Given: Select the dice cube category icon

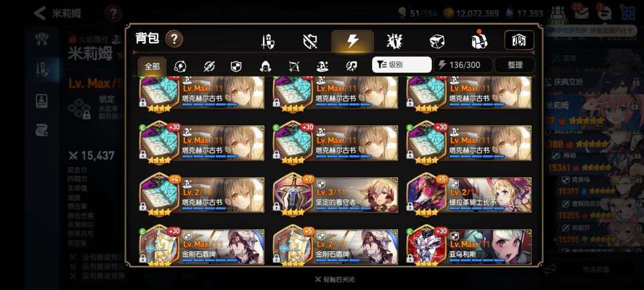Looking at the screenshot, I should tap(436, 41).
